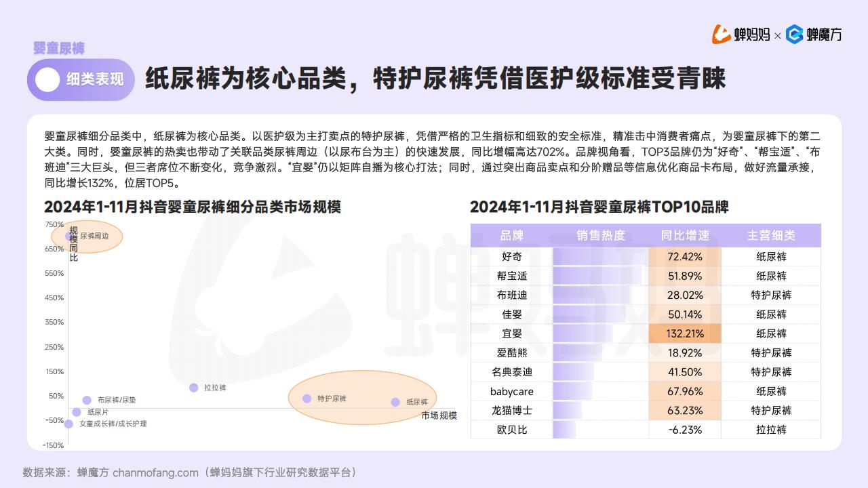Open the chanmofang.com source link
The image size is (868, 488).
(x=155, y=472)
